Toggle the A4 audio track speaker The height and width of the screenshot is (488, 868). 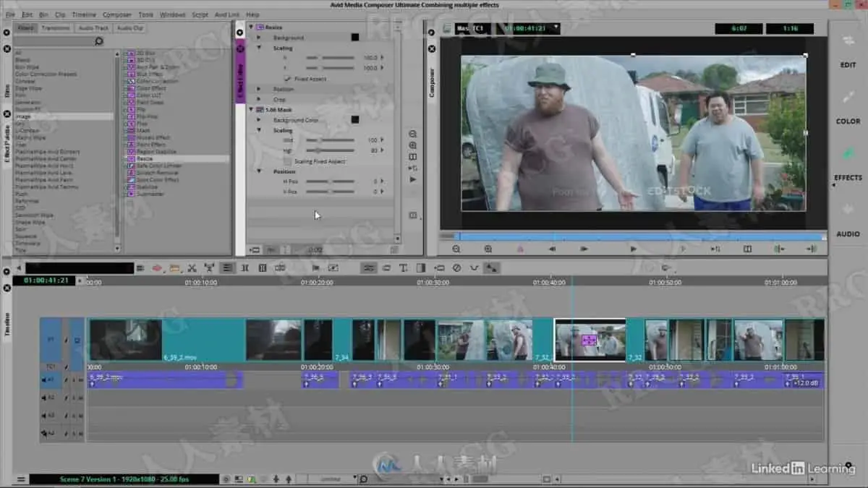point(43,434)
